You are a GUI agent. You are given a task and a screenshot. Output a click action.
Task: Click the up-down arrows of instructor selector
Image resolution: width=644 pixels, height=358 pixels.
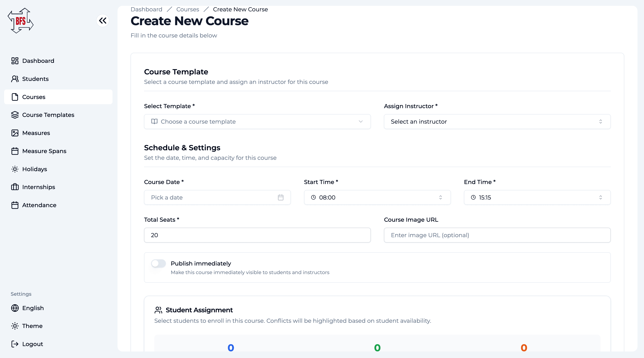(x=601, y=121)
